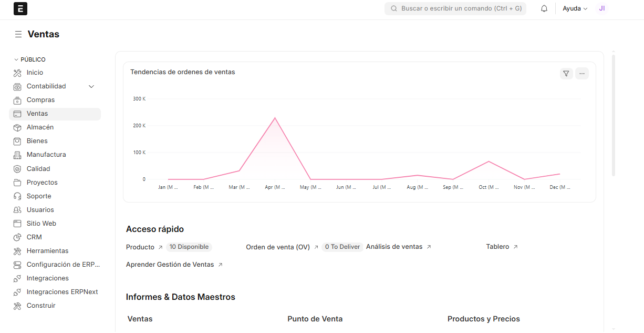644x333 pixels.
Task: Click the April peak on the chart
Action: [x=275, y=118]
